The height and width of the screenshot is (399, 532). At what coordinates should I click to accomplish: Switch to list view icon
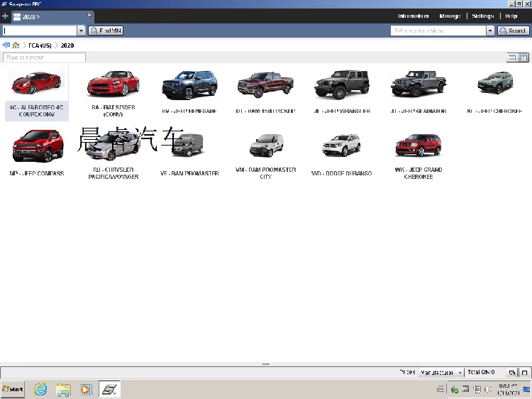pos(511,58)
